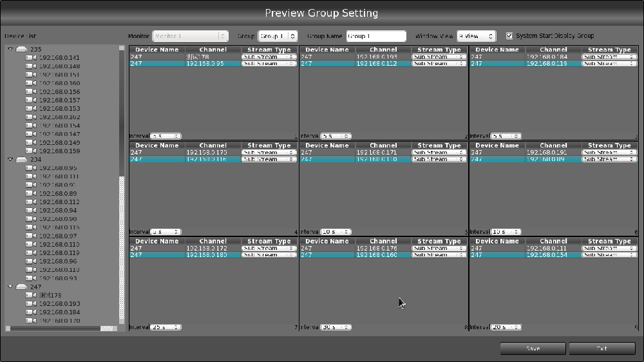Open the Group dropdown

click(x=278, y=37)
